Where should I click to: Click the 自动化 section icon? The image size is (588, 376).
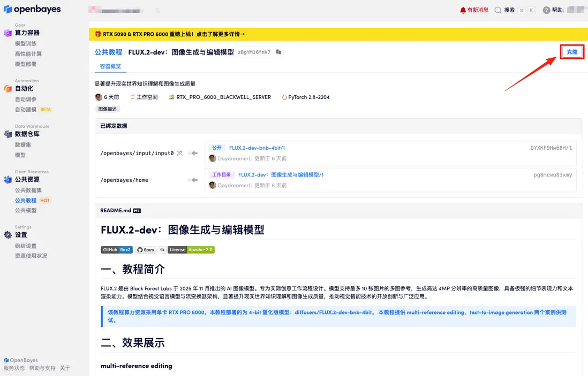point(8,89)
